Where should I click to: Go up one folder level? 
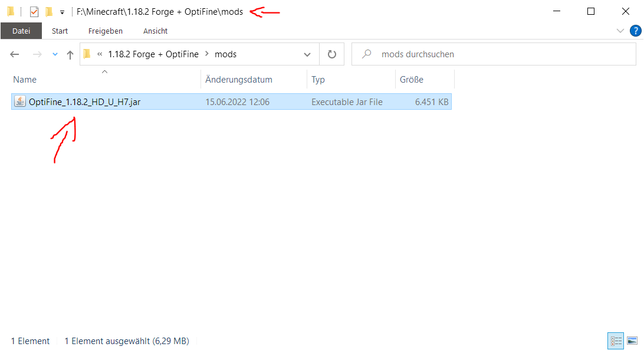[70, 55]
